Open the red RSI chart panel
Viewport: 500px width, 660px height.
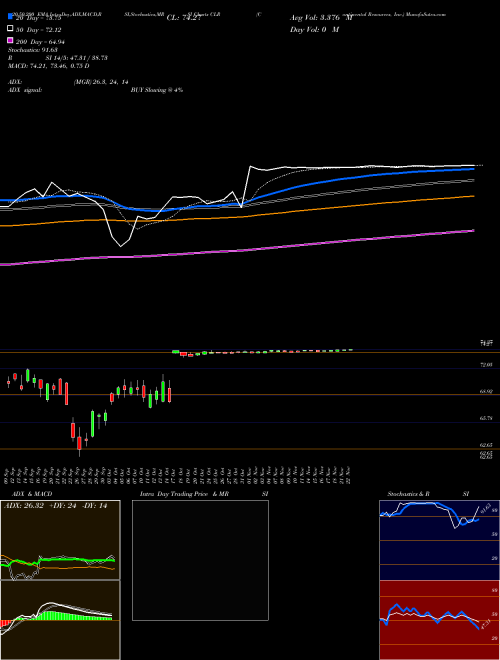439,620
